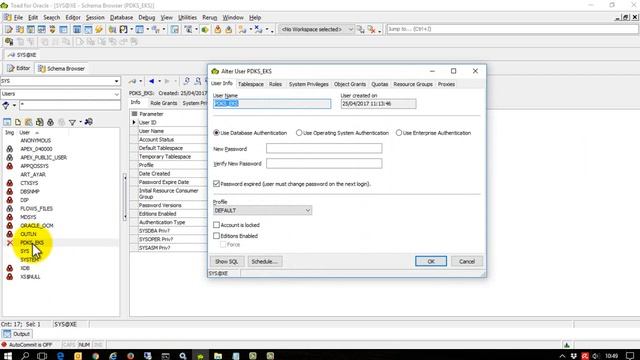Screen dimensions: 640x360
Task: Click the Show SQL button
Action: tap(227, 261)
